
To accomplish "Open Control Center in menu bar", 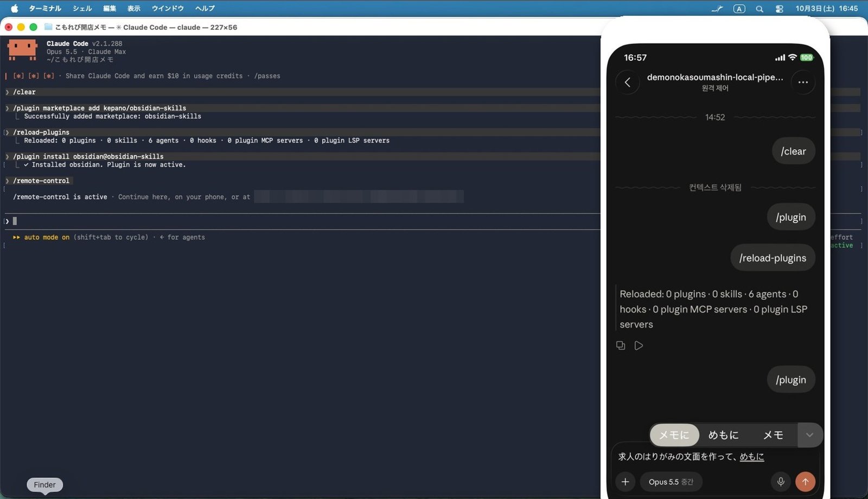I will point(780,9).
